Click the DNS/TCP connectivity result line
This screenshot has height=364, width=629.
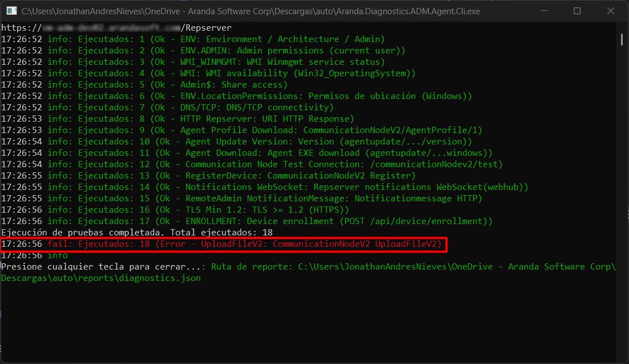point(191,107)
